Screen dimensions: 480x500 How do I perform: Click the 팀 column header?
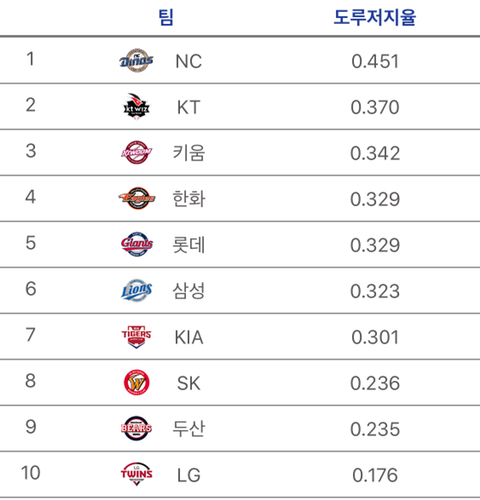(166, 17)
